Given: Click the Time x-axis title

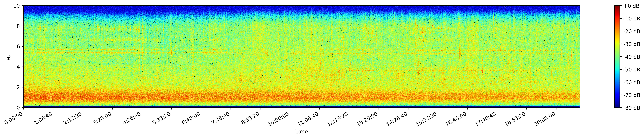Looking at the screenshot, I should (x=301, y=132).
